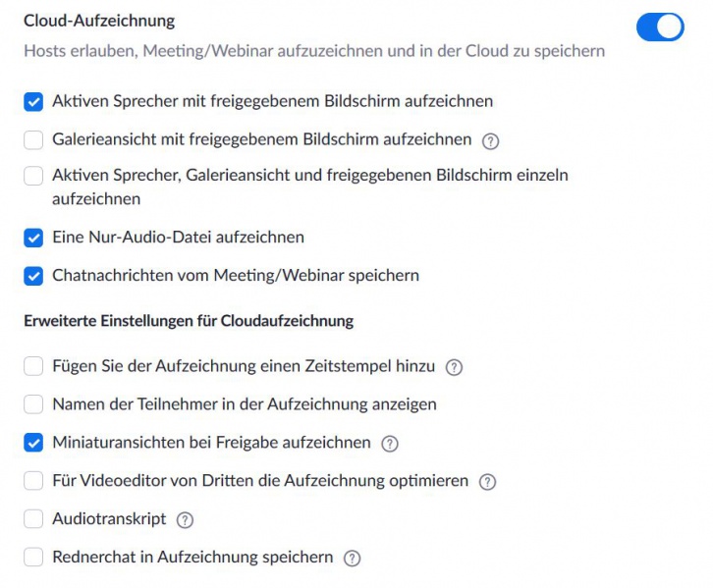Viewport: 713px width, 588px height.
Task: Check Namen der Teilnehmer anzeigen box
Action: pyautogui.click(x=33, y=404)
